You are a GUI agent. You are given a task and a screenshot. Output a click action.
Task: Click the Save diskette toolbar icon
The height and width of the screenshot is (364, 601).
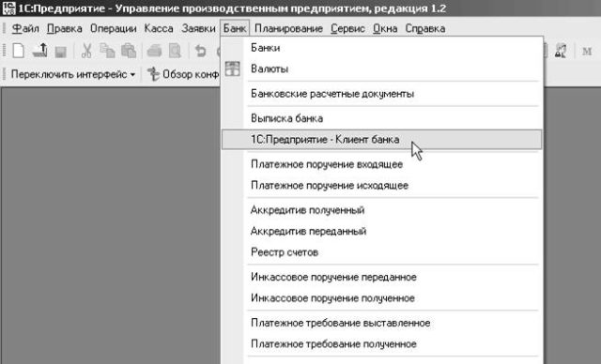[x=60, y=52]
